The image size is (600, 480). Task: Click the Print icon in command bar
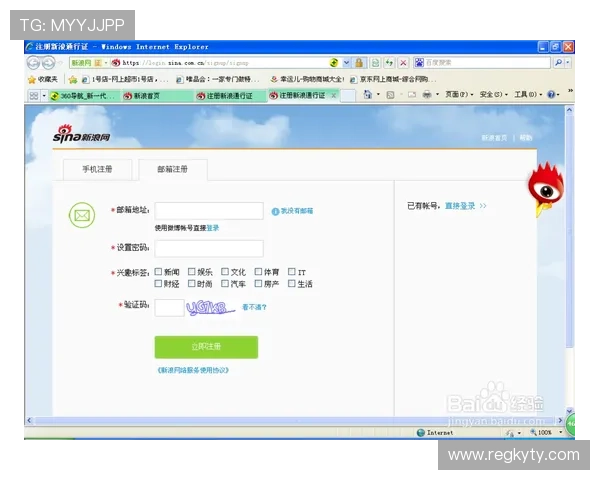[x=427, y=95]
